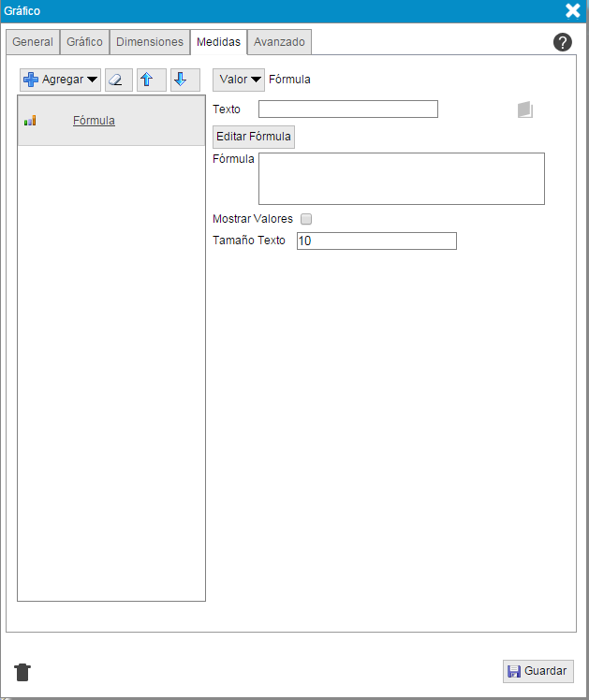Click the bar chart icon beside Fórmula

[30, 121]
